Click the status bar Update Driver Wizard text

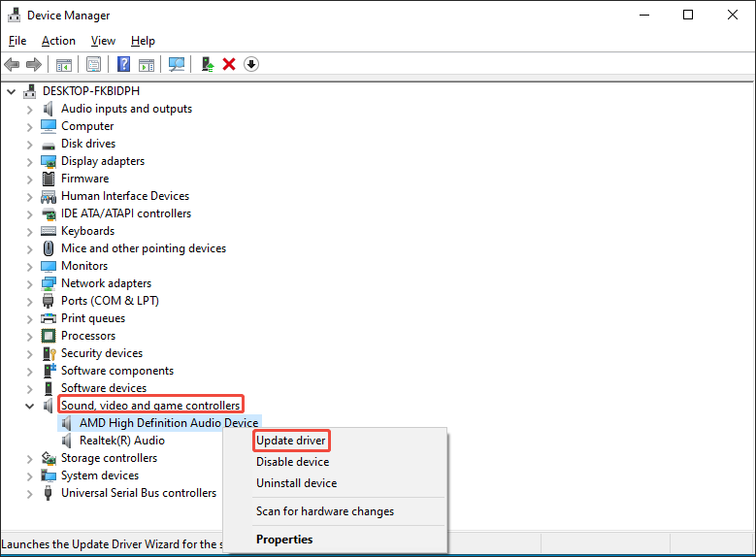113,544
